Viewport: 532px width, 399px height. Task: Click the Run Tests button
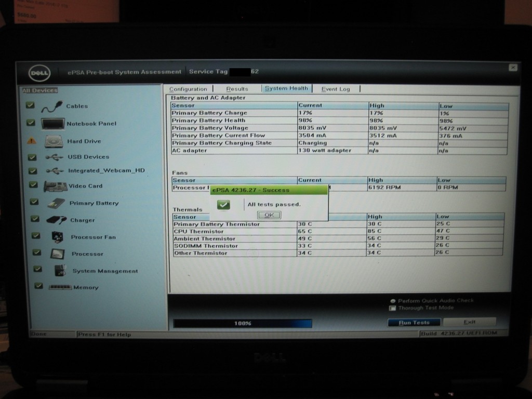(x=414, y=323)
